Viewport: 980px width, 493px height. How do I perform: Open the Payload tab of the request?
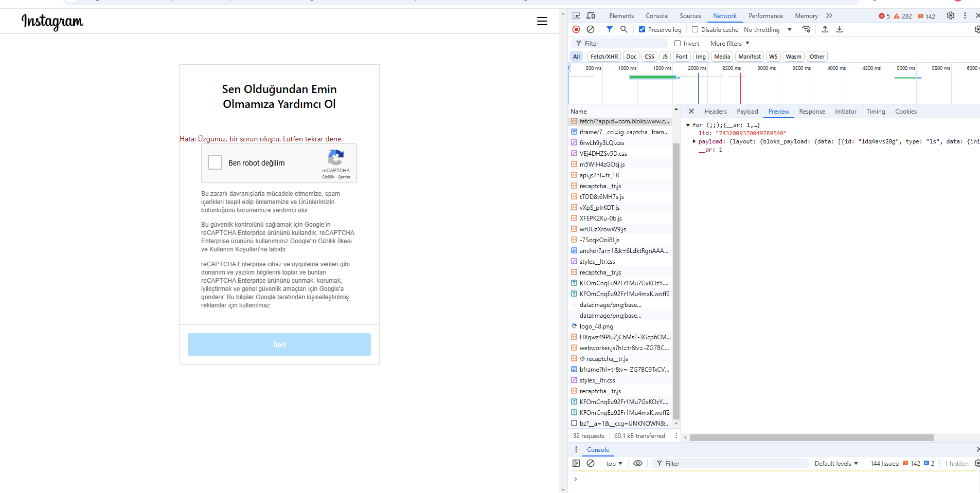pyautogui.click(x=747, y=111)
